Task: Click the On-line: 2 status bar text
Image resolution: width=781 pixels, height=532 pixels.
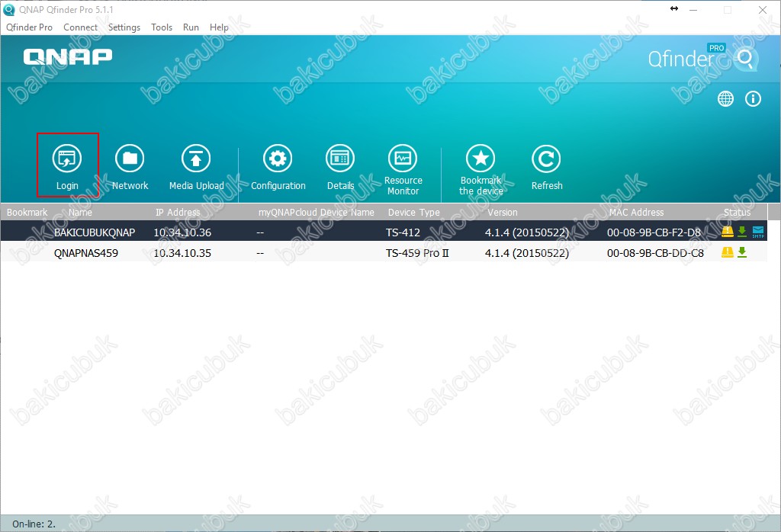Action: tap(34, 524)
